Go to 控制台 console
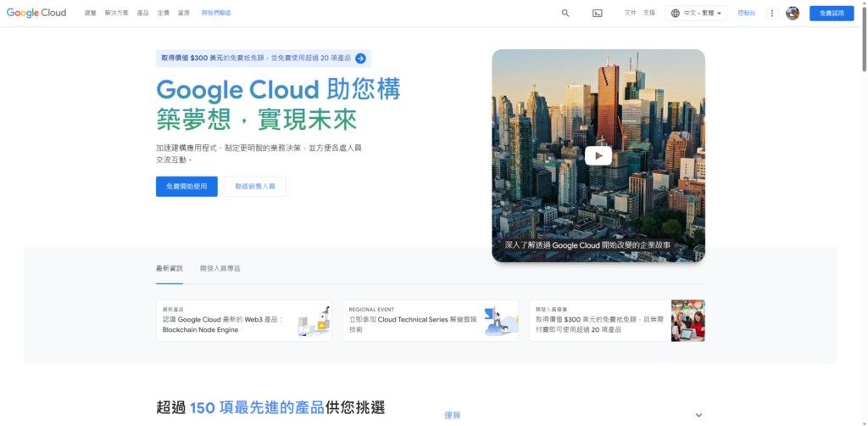 point(746,13)
